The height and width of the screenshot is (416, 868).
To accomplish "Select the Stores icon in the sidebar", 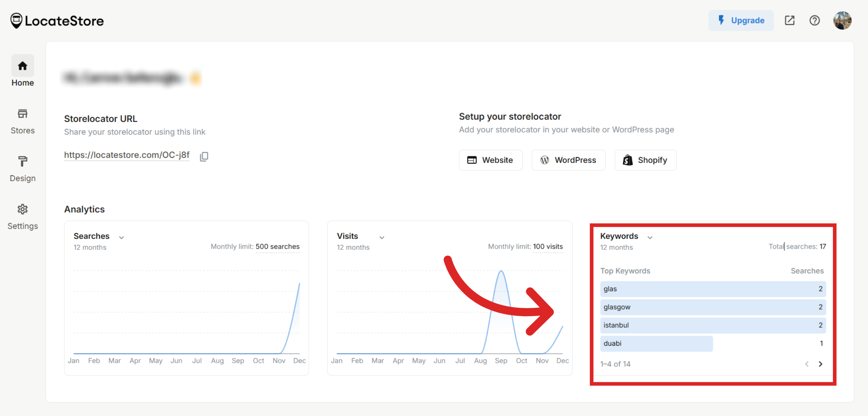I will [x=22, y=119].
